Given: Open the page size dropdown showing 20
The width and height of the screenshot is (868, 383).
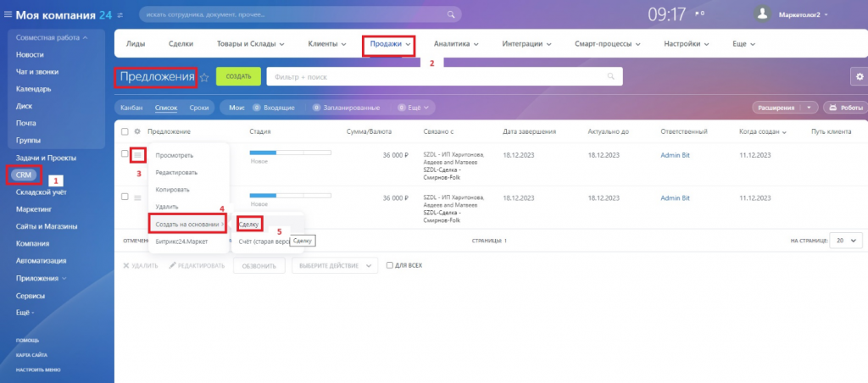Looking at the screenshot, I should 843,241.
